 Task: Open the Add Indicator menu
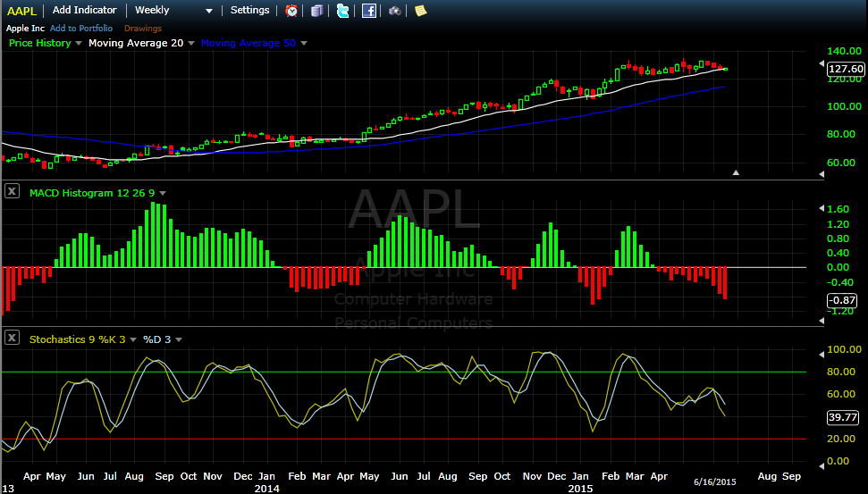85,10
